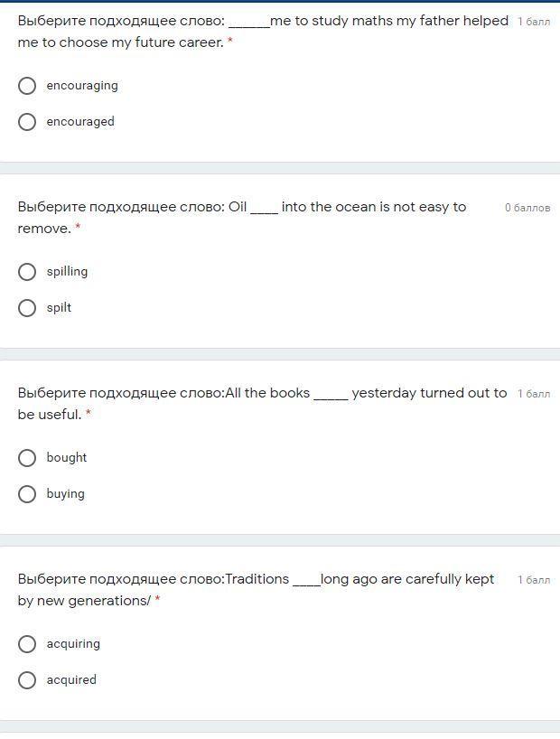Choose the 'acquired' radio option
Screen dimensions: 560x739
27,680
